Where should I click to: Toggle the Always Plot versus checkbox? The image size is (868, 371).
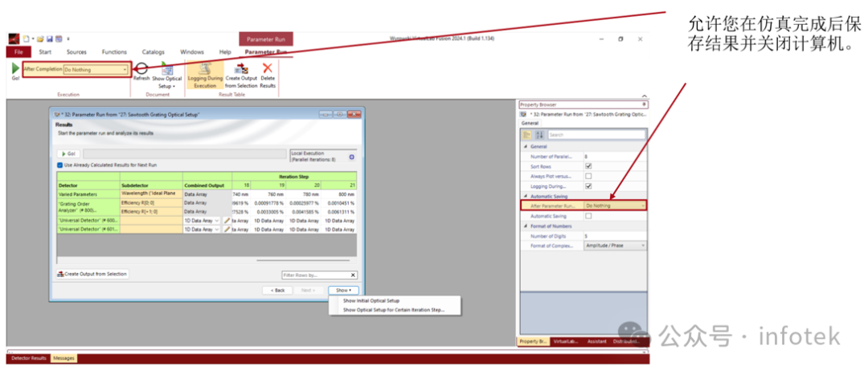tap(588, 176)
